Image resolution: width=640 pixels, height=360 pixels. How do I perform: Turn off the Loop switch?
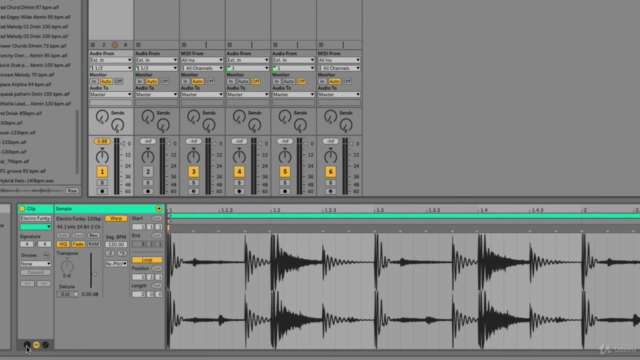(x=147, y=260)
